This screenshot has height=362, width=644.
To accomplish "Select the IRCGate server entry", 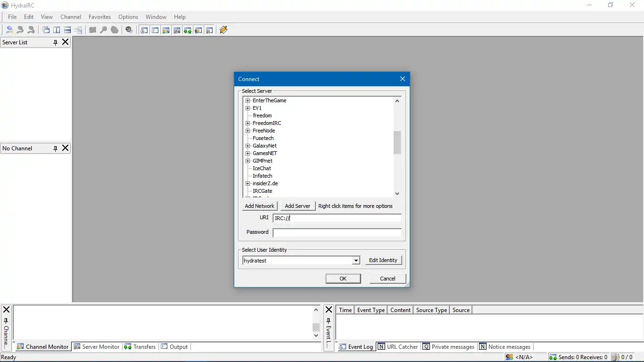I will (x=262, y=191).
